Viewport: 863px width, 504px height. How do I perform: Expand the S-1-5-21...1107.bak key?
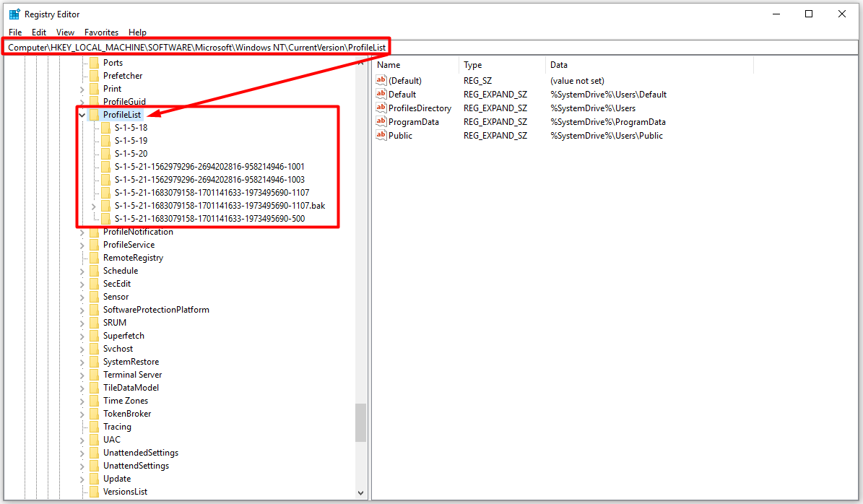pos(94,206)
